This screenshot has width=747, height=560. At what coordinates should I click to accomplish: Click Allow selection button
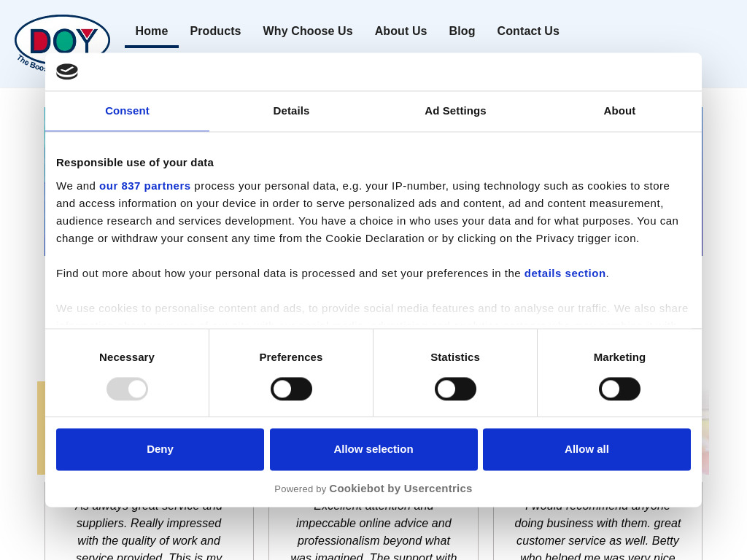373,449
